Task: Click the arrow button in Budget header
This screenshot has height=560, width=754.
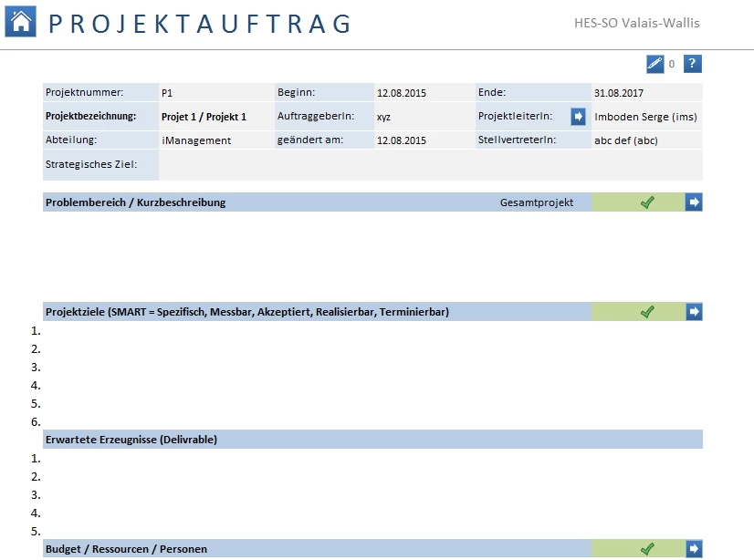Action: [694, 549]
